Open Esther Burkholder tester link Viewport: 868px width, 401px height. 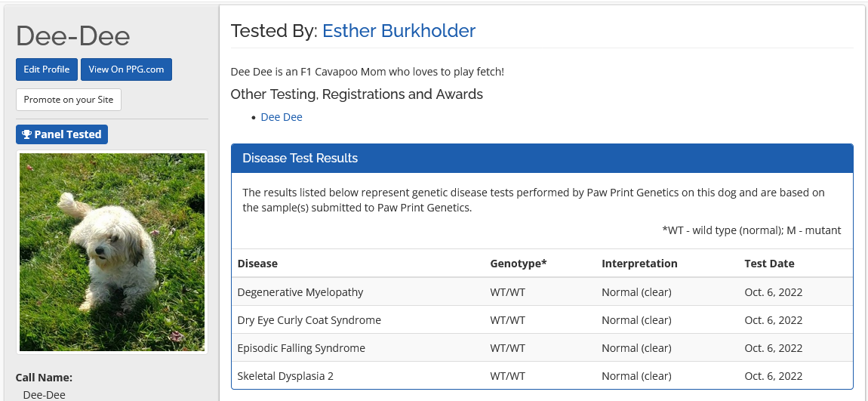click(399, 31)
